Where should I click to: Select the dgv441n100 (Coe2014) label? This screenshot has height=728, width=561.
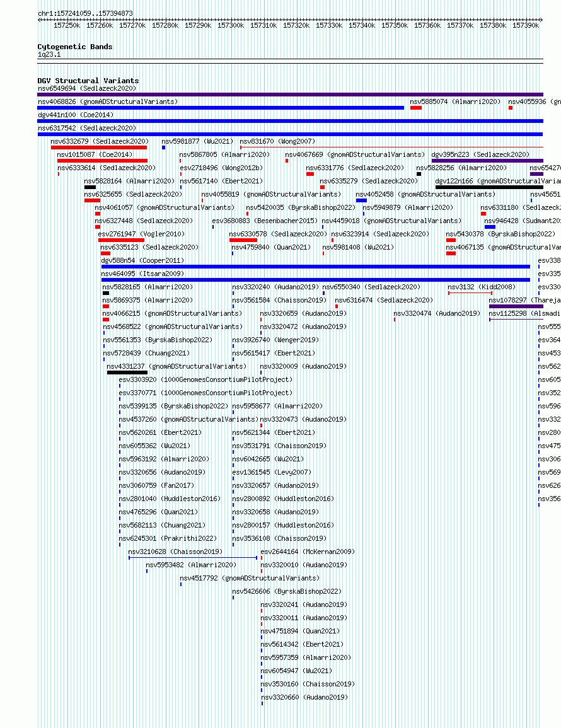tap(76, 115)
